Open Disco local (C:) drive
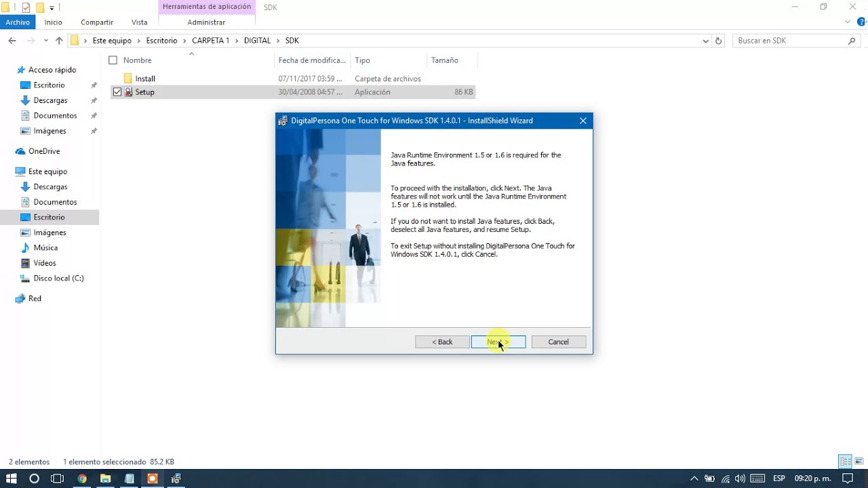This screenshot has height=488, width=868. pos(58,279)
